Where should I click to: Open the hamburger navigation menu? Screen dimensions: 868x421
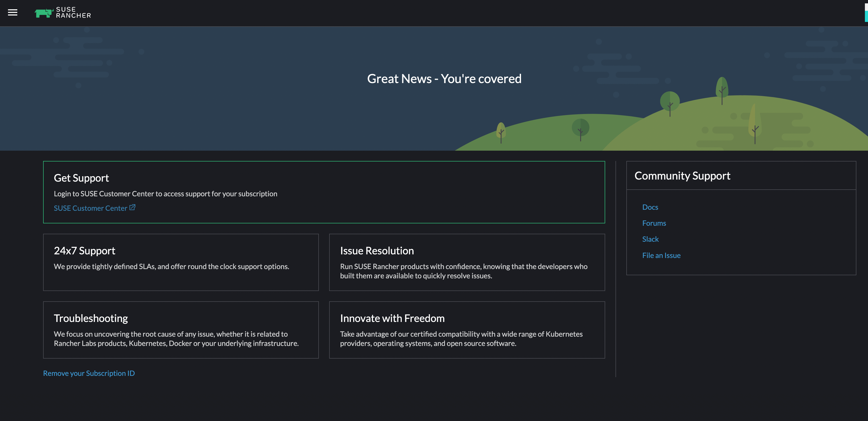coord(12,12)
